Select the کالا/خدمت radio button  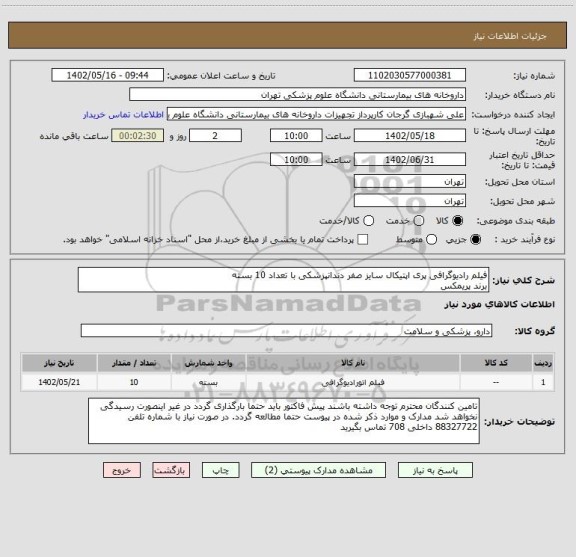coord(368,220)
